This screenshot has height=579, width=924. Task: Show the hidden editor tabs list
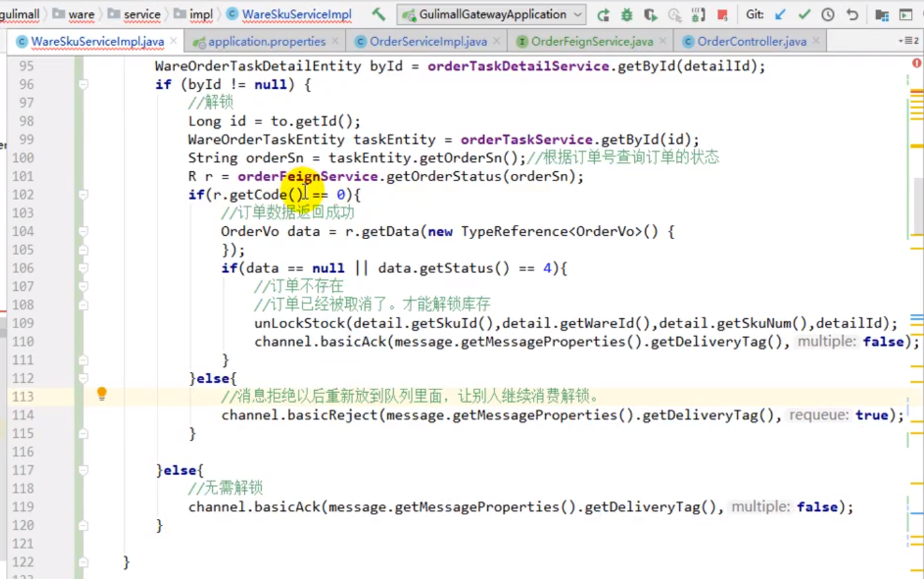coord(908,41)
